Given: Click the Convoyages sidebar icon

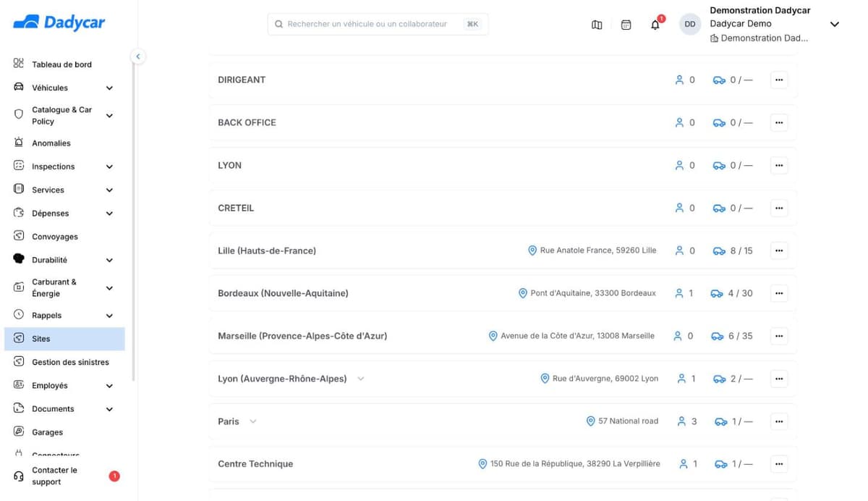Looking at the screenshot, I should point(19,236).
